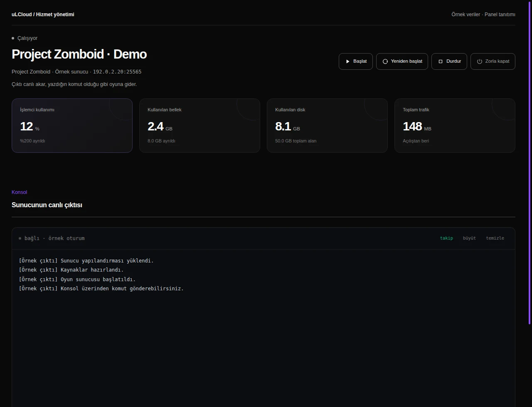The image size is (532, 407).
Task: Click the play icon on Başlat
Action: tap(348, 61)
